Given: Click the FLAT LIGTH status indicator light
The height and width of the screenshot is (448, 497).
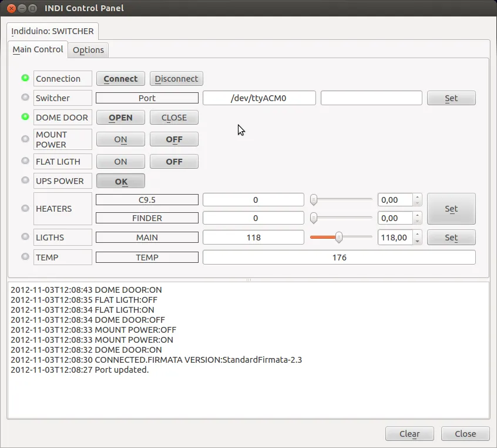Looking at the screenshot, I should pyautogui.click(x=25, y=161).
